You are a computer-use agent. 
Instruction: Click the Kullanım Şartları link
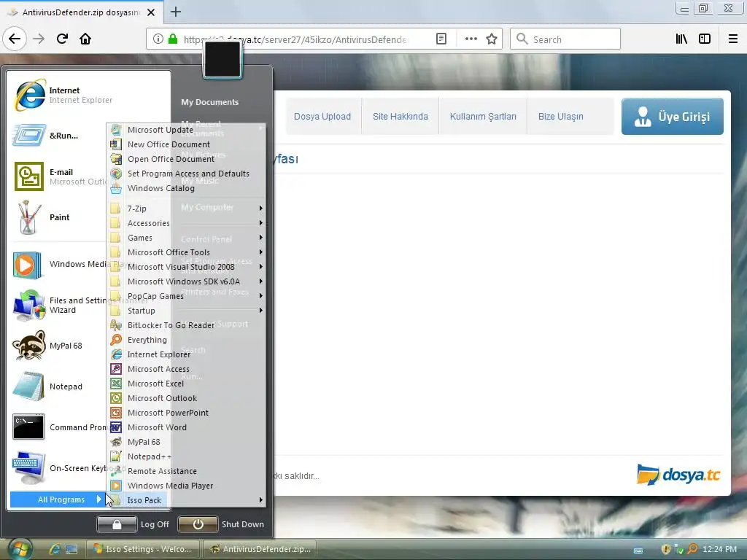coord(483,117)
